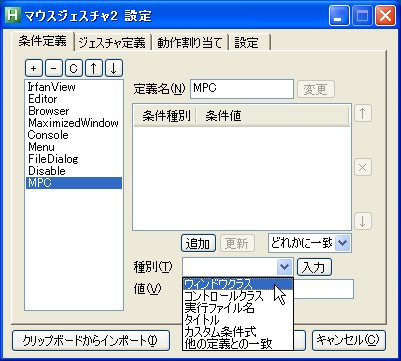
Task: Focus the 定義名 name text field
Action: 242,89
